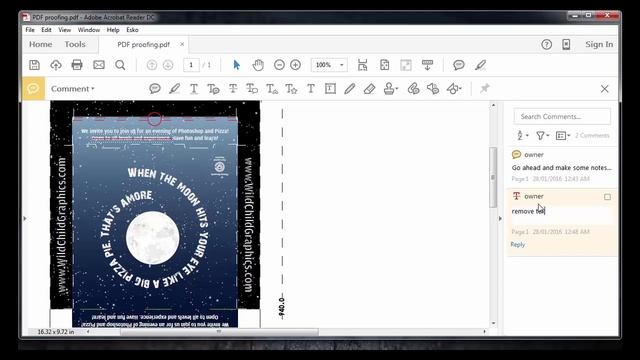
Task: Click the fit width scrolling icon
Action: coord(362,65)
